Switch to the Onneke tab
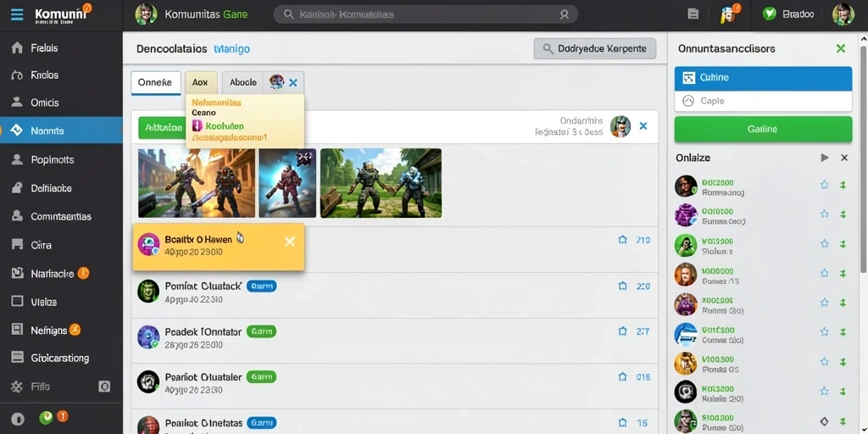868x434 pixels. pyautogui.click(x=156, y=82)
